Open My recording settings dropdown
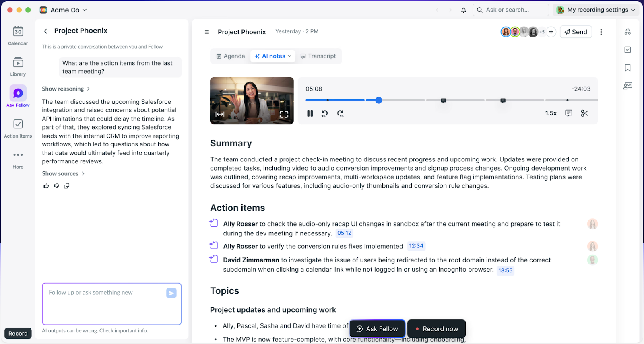Image resolution: width=644 pixels, height=344 pixels. (x=596, y=10)
